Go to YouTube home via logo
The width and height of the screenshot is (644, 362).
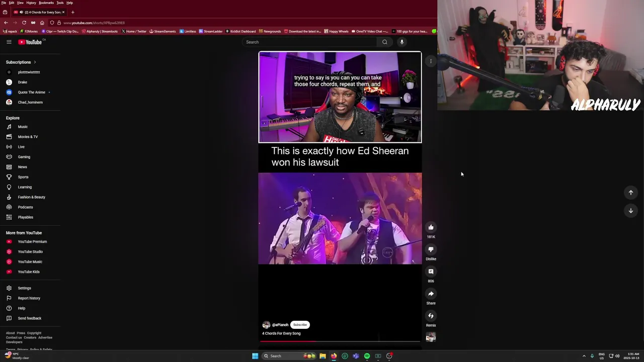[30, 42]
